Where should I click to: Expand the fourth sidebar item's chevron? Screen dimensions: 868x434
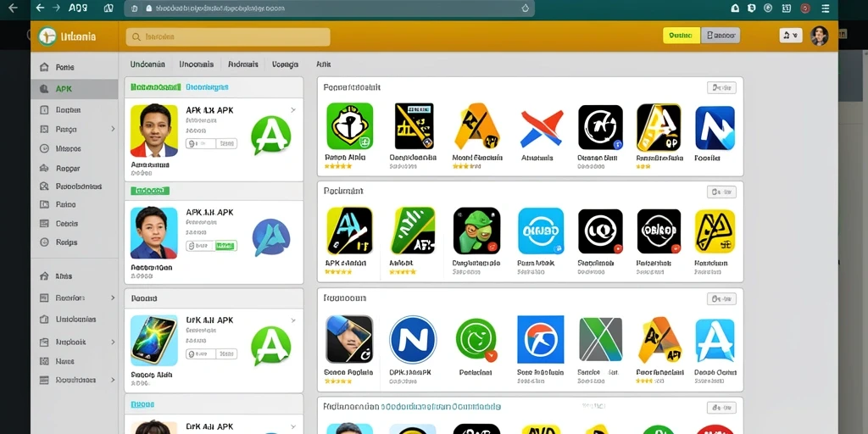[x=113, y=129]
